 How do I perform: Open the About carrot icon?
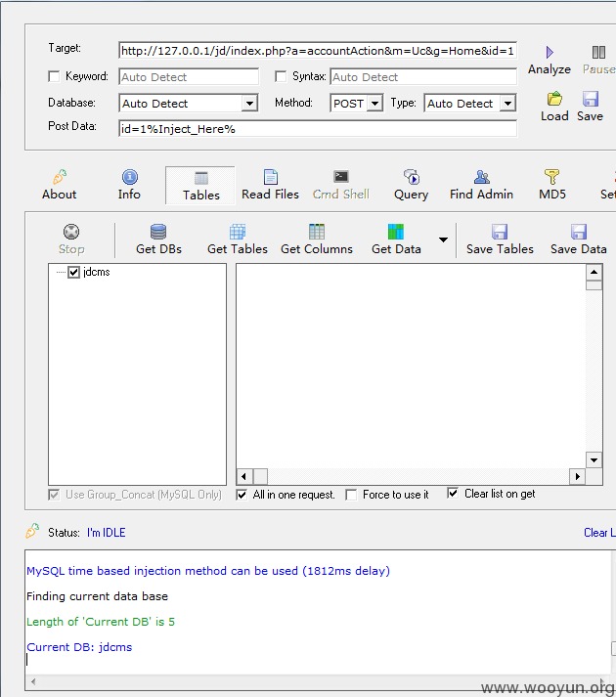click(60, 177)
